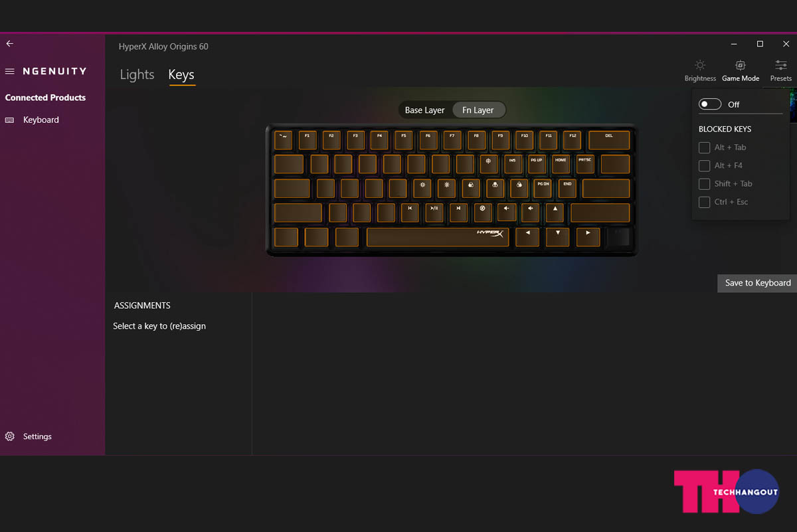This screenshot has height=532, width=797.
Task: Select the next track key
Action: click(x=458, y=213)
